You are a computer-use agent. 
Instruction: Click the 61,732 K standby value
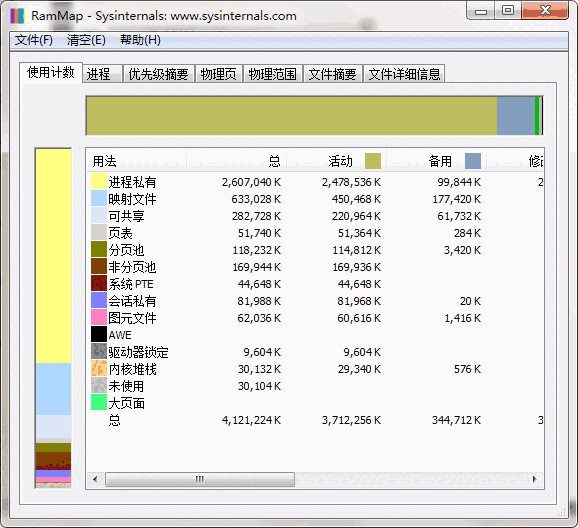[x=459, y=216]
